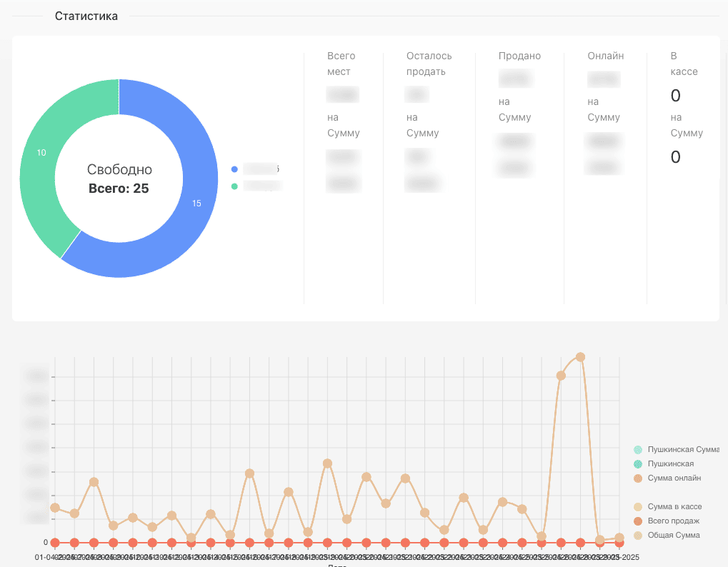
Task: Click the Свободно label in donut center
Action: click(119, 170)
